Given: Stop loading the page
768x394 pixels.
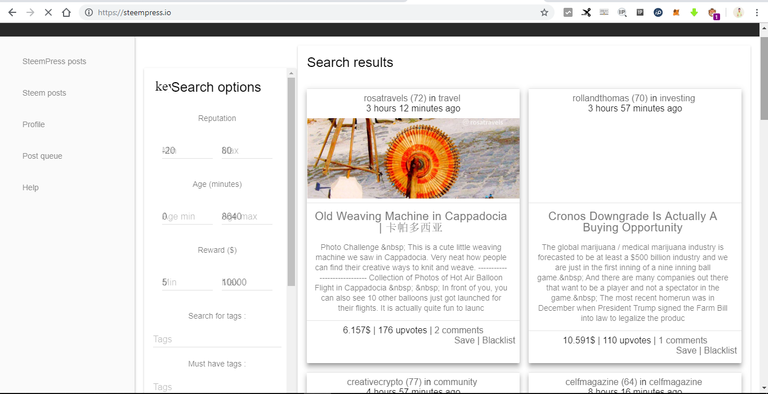Looking at the screenshot, I should click(x=48, y=13).
